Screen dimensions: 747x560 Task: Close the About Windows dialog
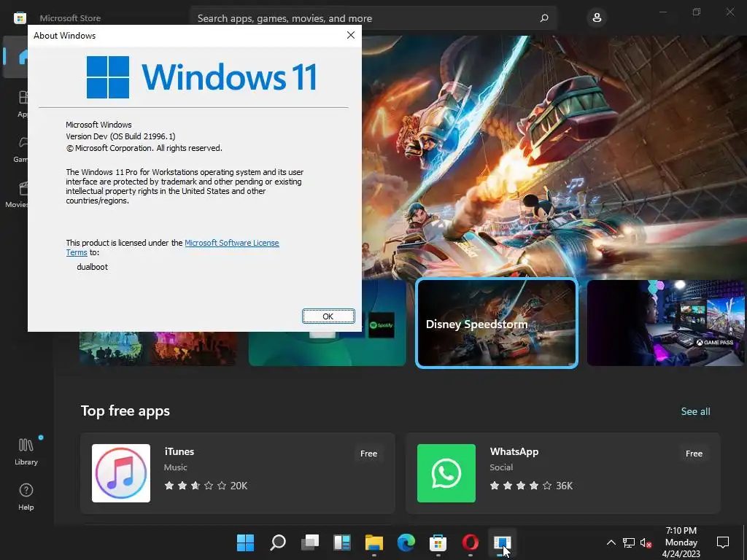tap(351, 35)
